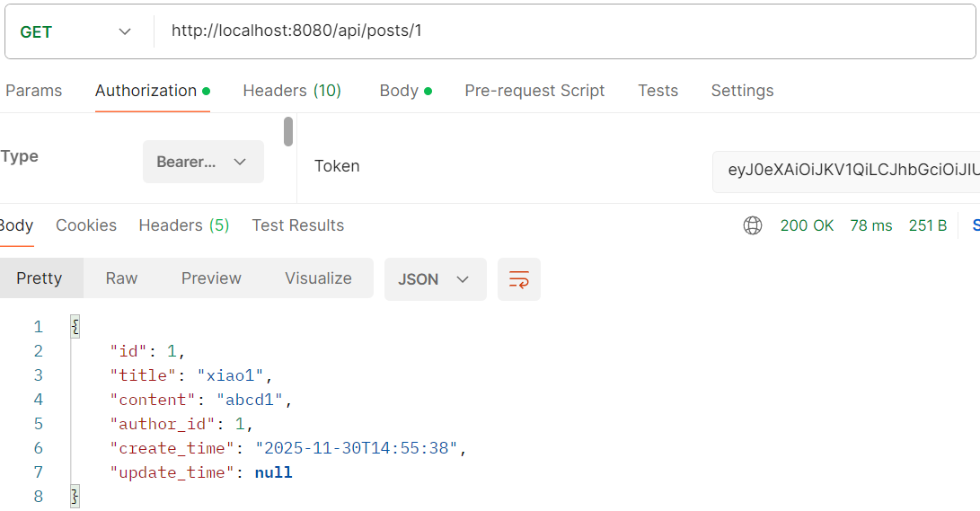The height and width of the screenshot is (511, 980).
Task: Open the Settings tab
Action: [742, 91]
